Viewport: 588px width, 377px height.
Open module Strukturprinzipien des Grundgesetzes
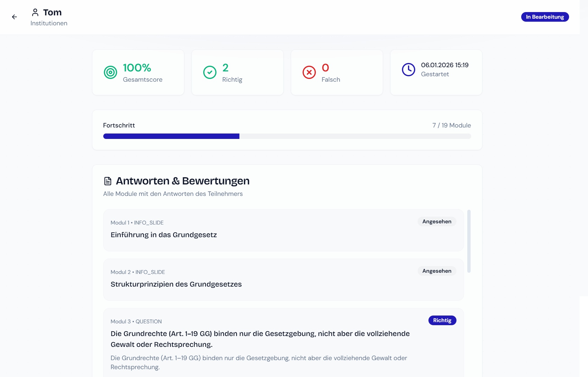point(283,280)
